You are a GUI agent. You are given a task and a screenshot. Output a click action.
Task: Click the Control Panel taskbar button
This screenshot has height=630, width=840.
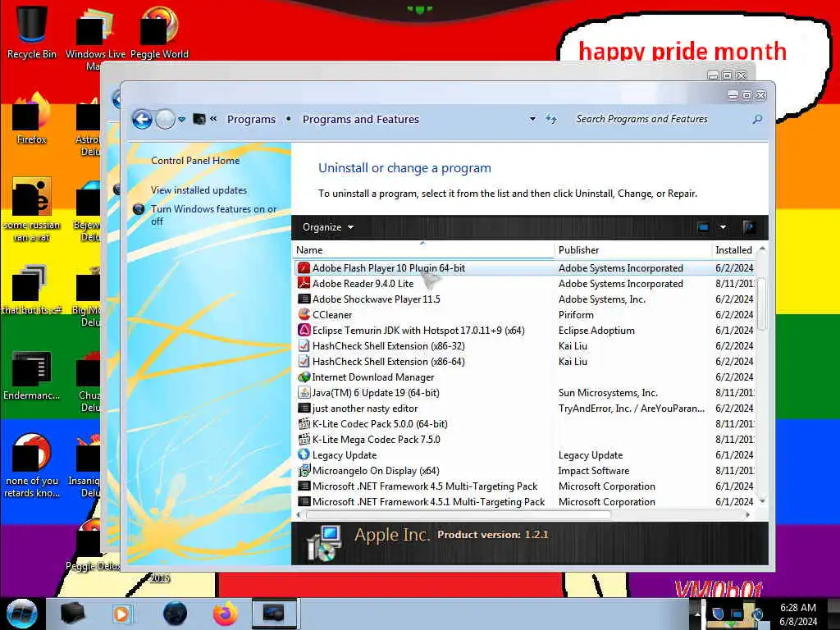(274, 613)
